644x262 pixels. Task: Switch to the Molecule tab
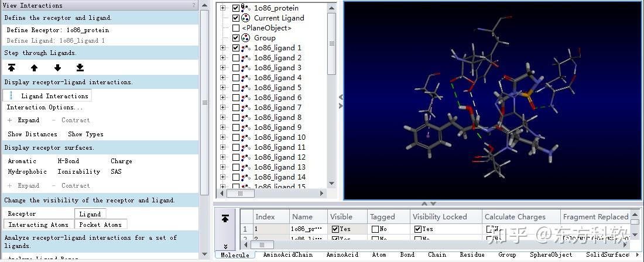click(x=235, y=255)
